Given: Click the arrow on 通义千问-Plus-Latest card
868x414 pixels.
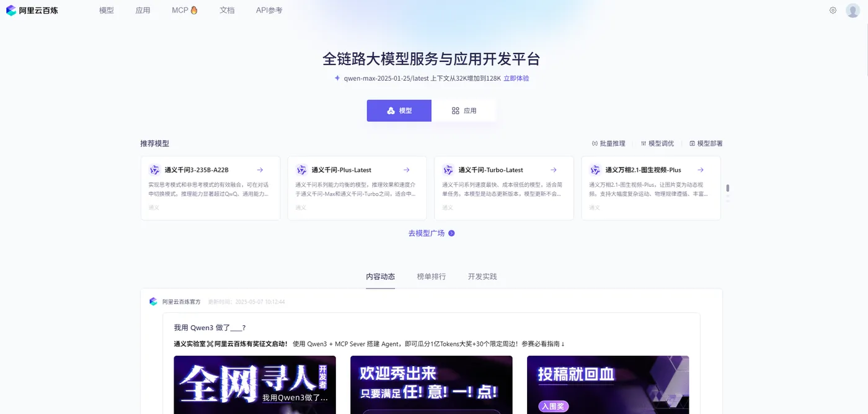Looking at the screenshot, I should click(x=407, y=170).
